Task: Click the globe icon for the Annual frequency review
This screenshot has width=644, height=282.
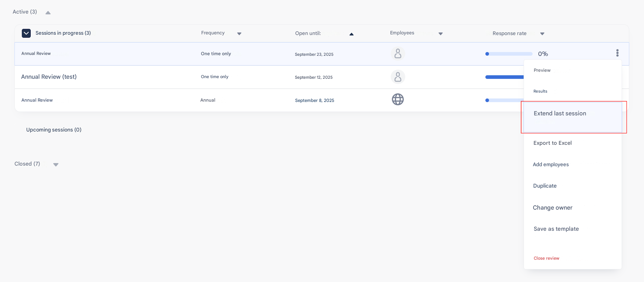Action: point(398,100)
